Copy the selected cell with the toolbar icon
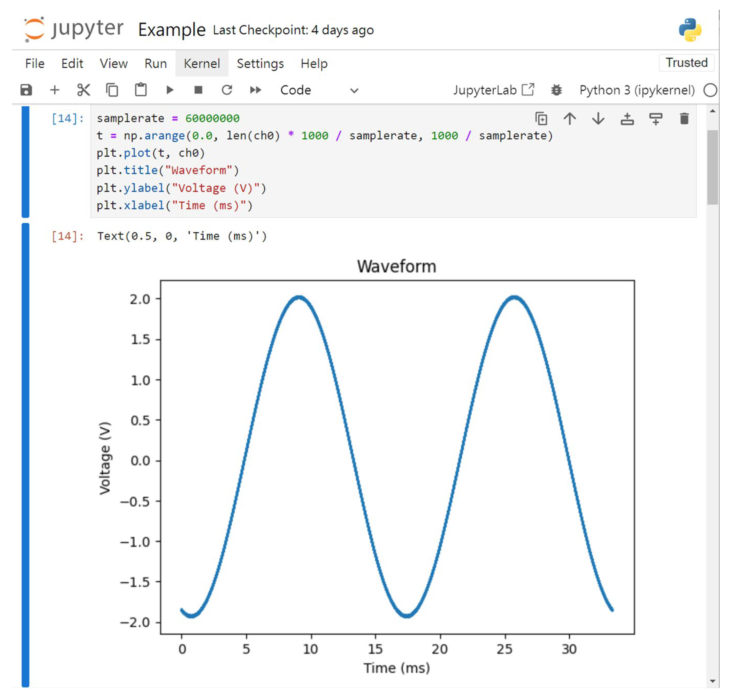 [112, 90]
